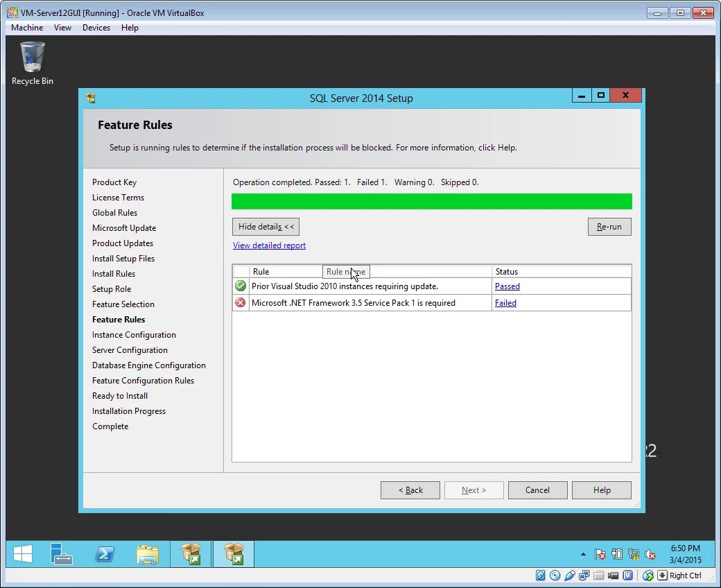Click the Windows Start button

pos(22,554)
